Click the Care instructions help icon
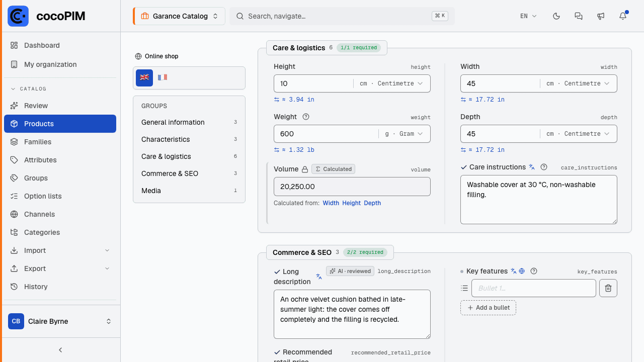The width and height of the screenshot is (644, 362). coord(544,167)
